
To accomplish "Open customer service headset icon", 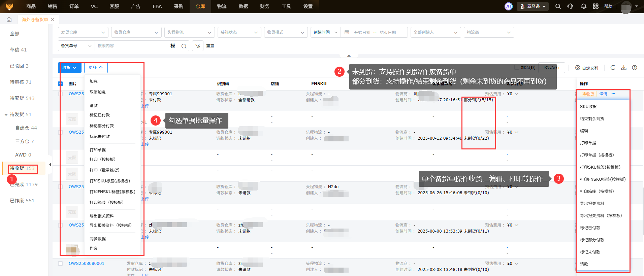I will pos(570,6).
